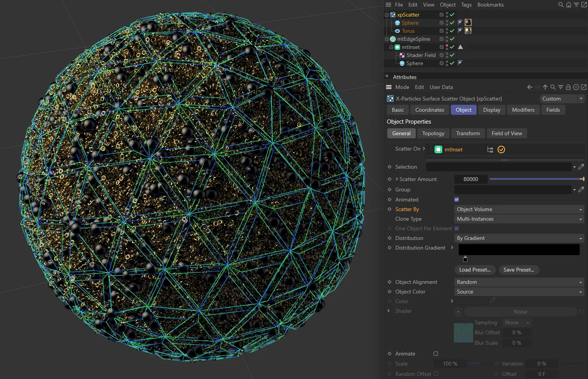Click the mtEdgeSpline generator icon
Image resolution: width=588 pixels, height=379 pixels.
[x=393, y=39]
